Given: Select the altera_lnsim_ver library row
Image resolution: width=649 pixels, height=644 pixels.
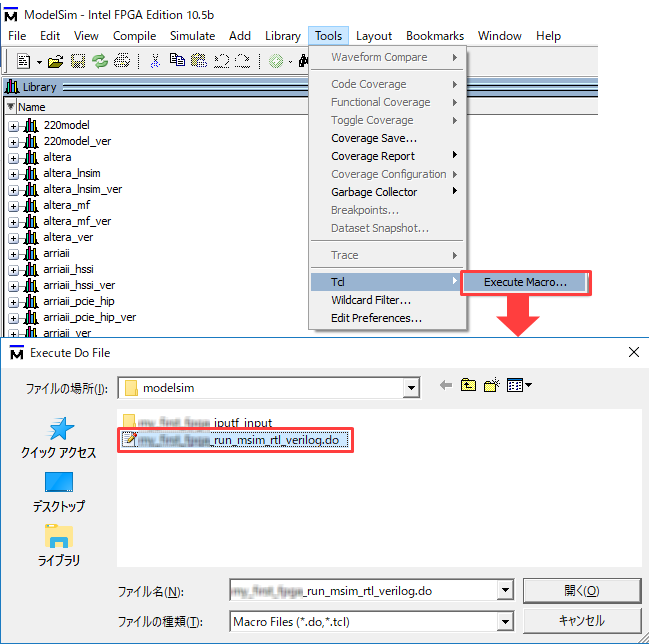Looking at the screenshot, I should point(82,189).
